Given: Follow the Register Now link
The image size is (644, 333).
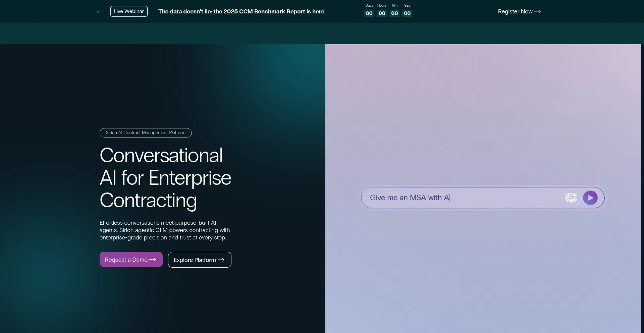Looking at the screenshot, I should tap(515, 11).
